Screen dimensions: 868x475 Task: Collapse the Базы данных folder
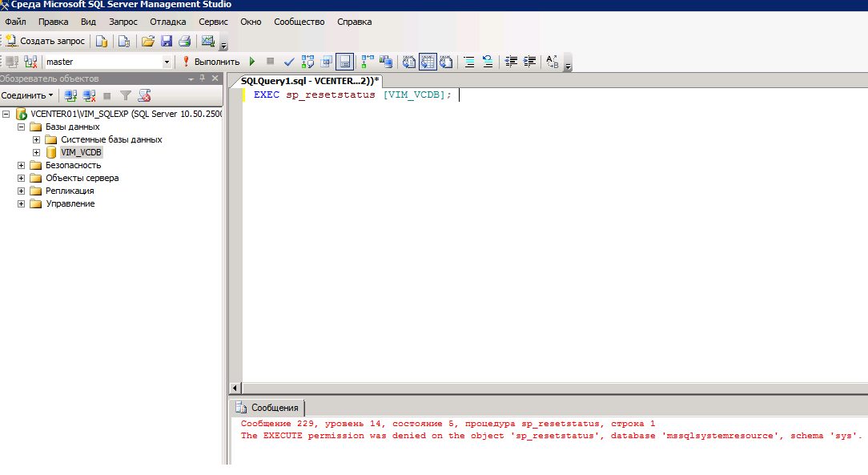[21, 127]
